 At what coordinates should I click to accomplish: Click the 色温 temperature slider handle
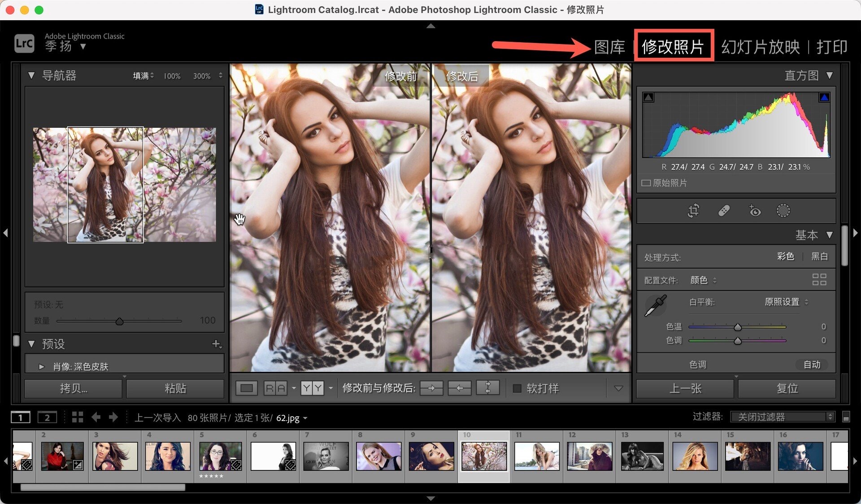coord(738,327)
